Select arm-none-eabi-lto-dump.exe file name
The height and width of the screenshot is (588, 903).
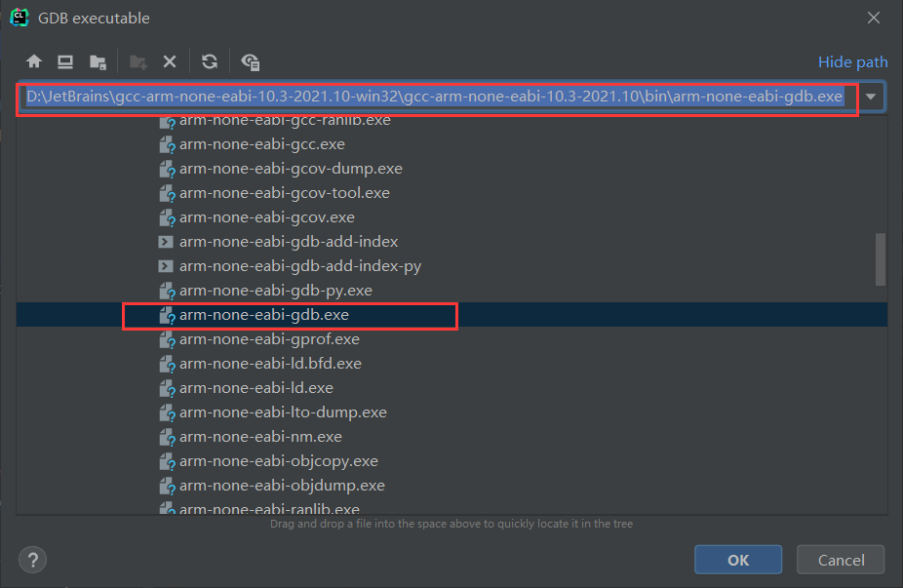coord(283,412)
